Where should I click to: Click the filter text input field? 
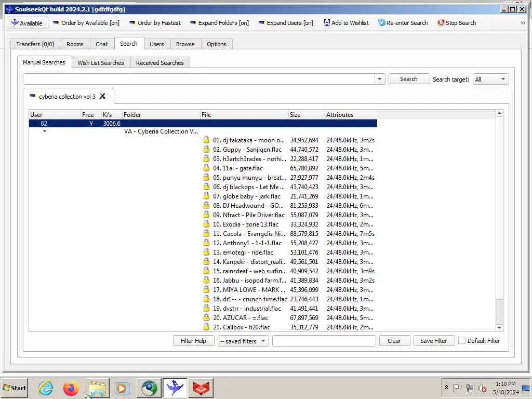click(324, 341)
